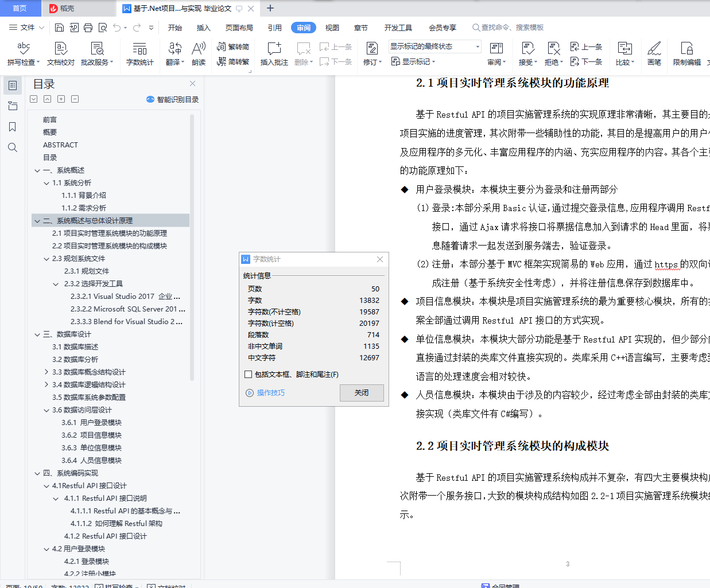The width and height of the screenshot is (710, 588).
Task: Switch to the 插入 ribbon tab
Action: (x=204, y=28)
